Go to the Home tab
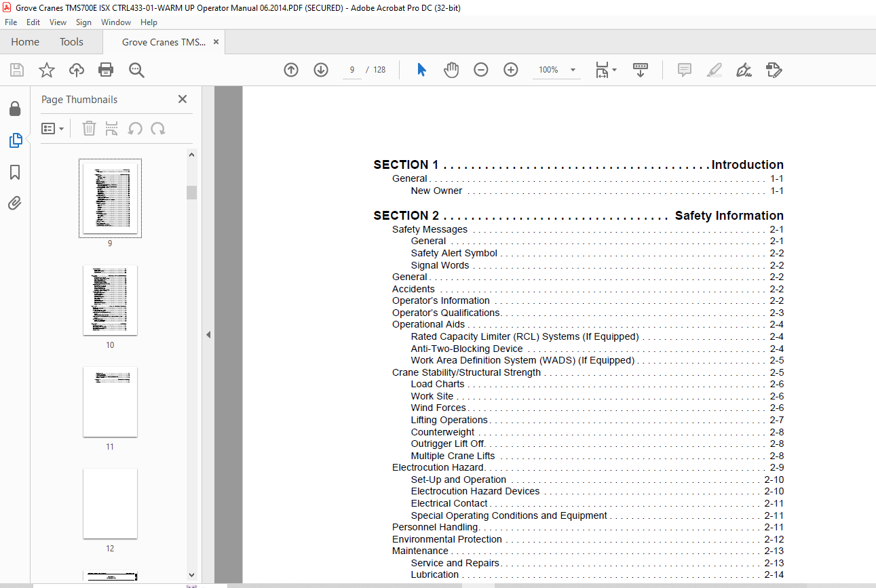Image resolution: width=876 pixels, height=588 pixels. click(25, 42)
